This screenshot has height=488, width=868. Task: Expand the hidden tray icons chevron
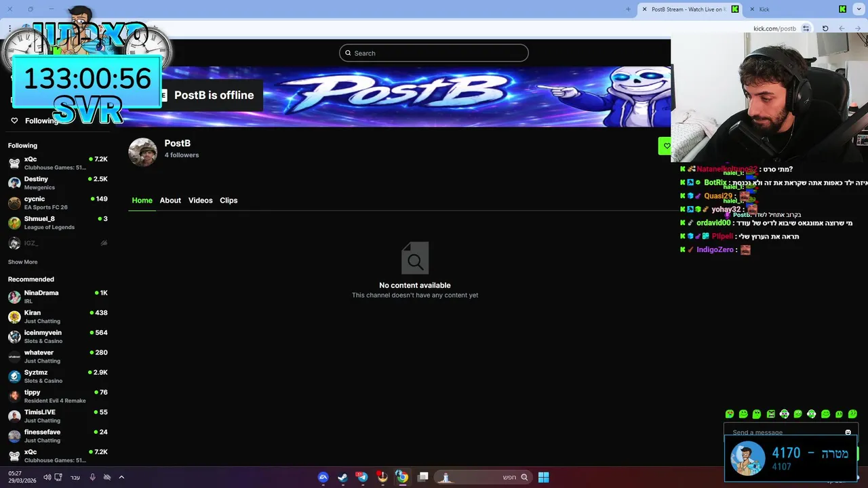(x=121, y=477)
